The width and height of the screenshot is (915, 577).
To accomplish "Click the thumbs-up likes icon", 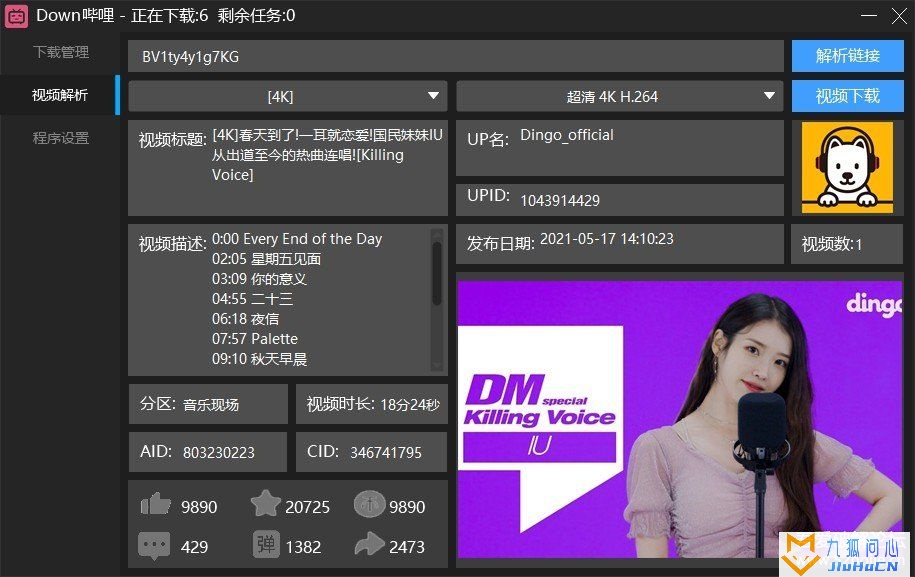I will point(155,504).
